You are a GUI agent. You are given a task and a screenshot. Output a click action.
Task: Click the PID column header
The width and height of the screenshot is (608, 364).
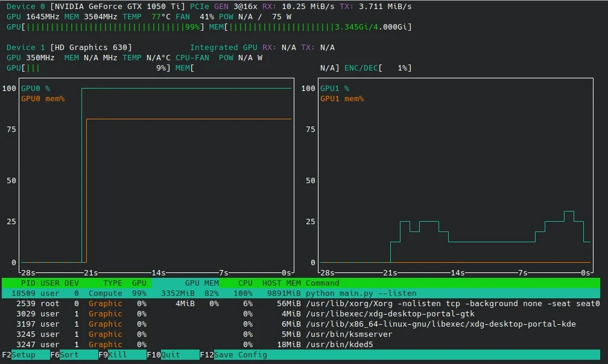(28, 283)
